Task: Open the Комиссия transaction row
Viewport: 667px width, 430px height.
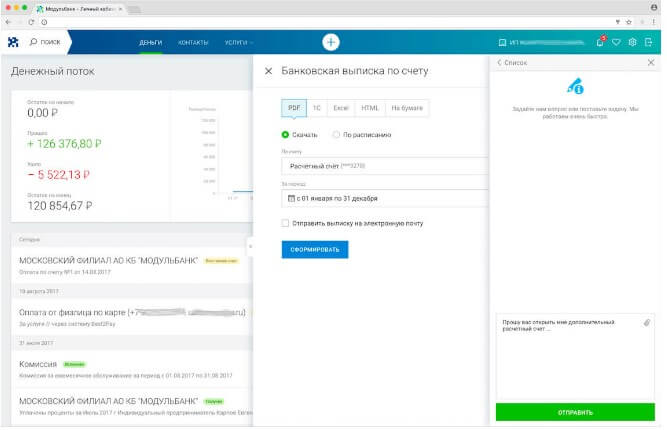Action: 132,369
